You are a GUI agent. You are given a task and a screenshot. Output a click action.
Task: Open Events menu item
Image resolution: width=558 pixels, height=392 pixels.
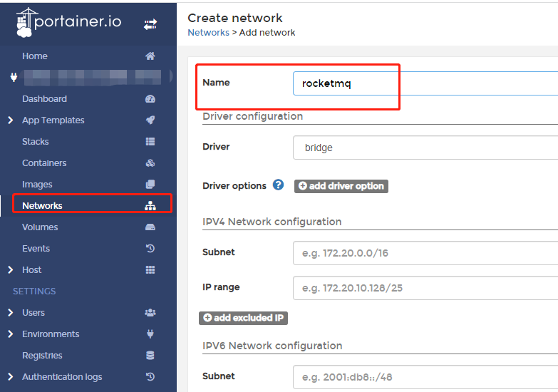(x=36, y=249)
